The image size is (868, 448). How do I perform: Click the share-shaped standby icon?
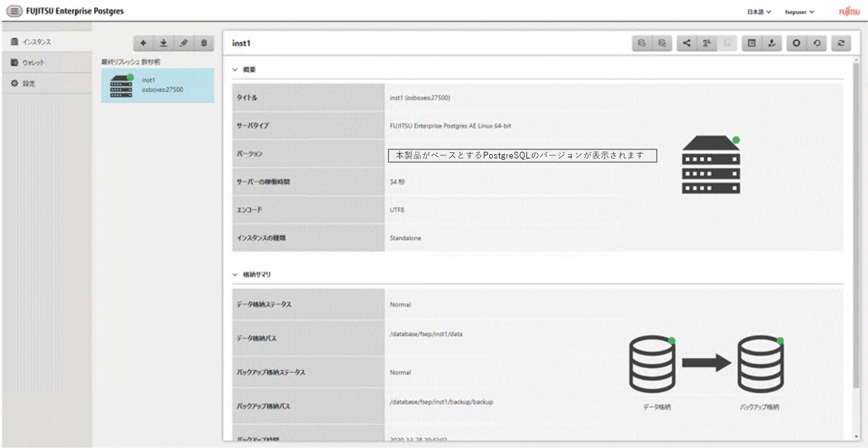click(687, 43)
